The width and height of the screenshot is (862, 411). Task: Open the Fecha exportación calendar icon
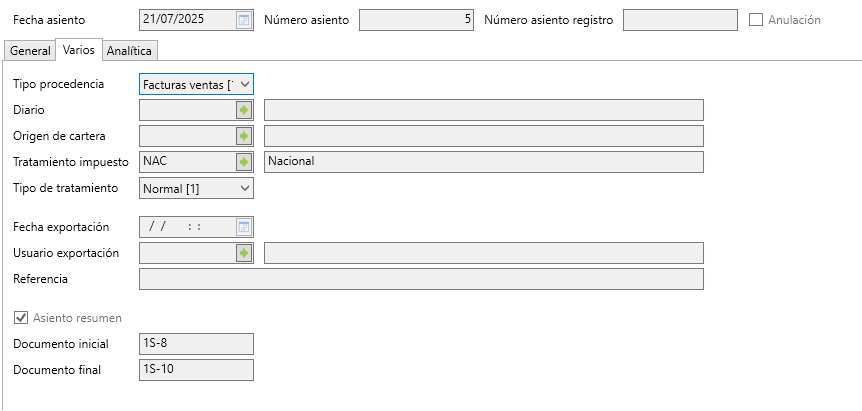[243, 227]
